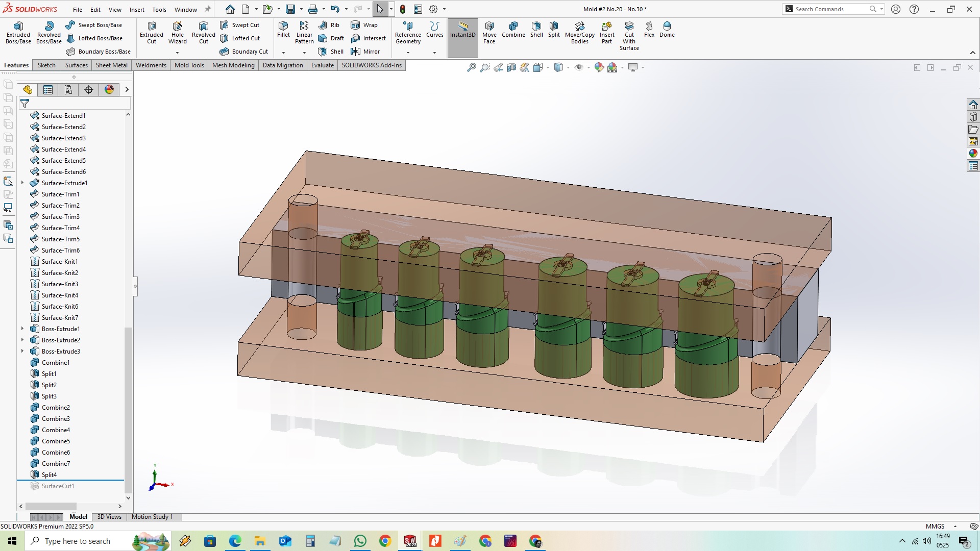Viewport: 980px width, 551px height.
Task: Click the Intersect tool
Action: coord(368,38)
